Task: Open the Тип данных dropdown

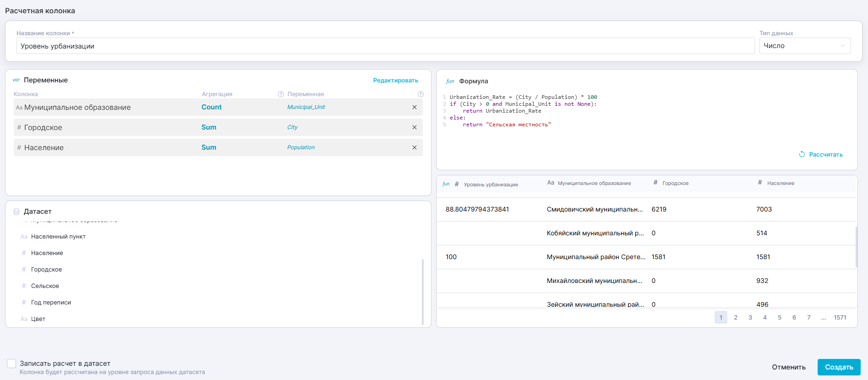Action: click(804, 46)
